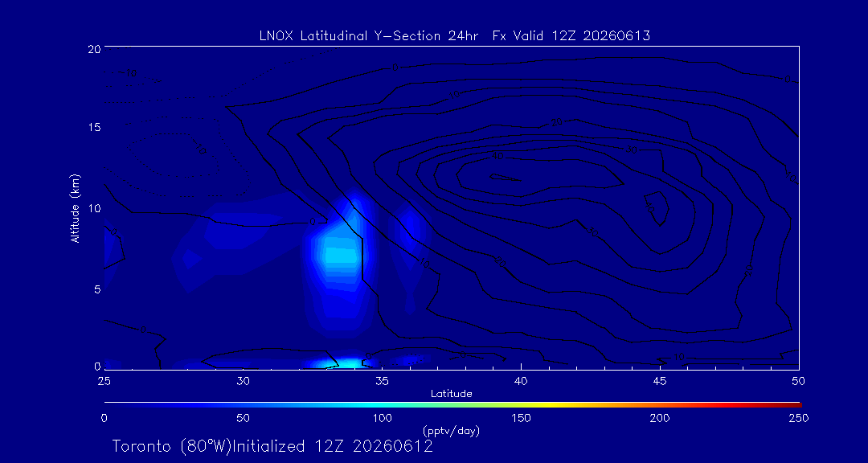Click the 15 tick label on altitude axis
This screenshot has width=868, height=463.
93,127
